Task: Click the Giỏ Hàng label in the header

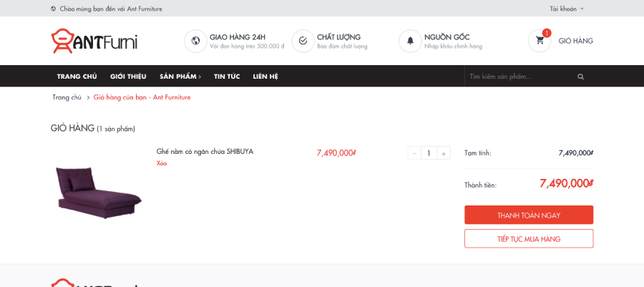Action: point(575,41)
